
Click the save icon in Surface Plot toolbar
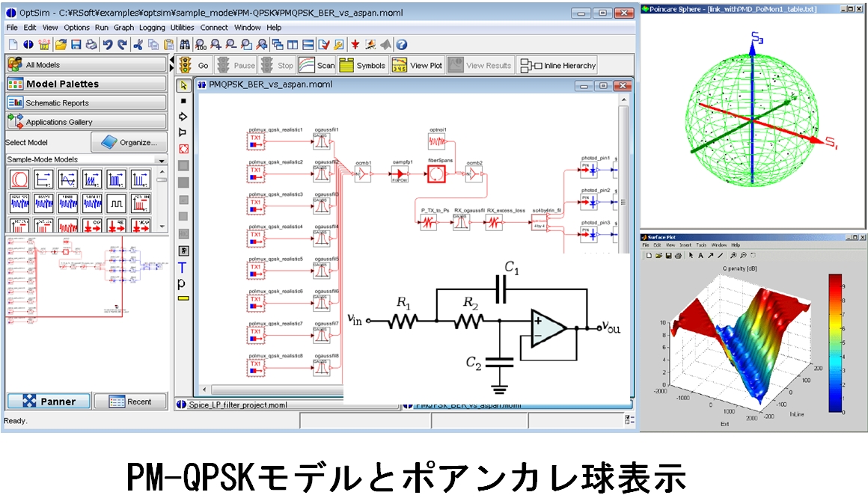[x=669, y=256]
